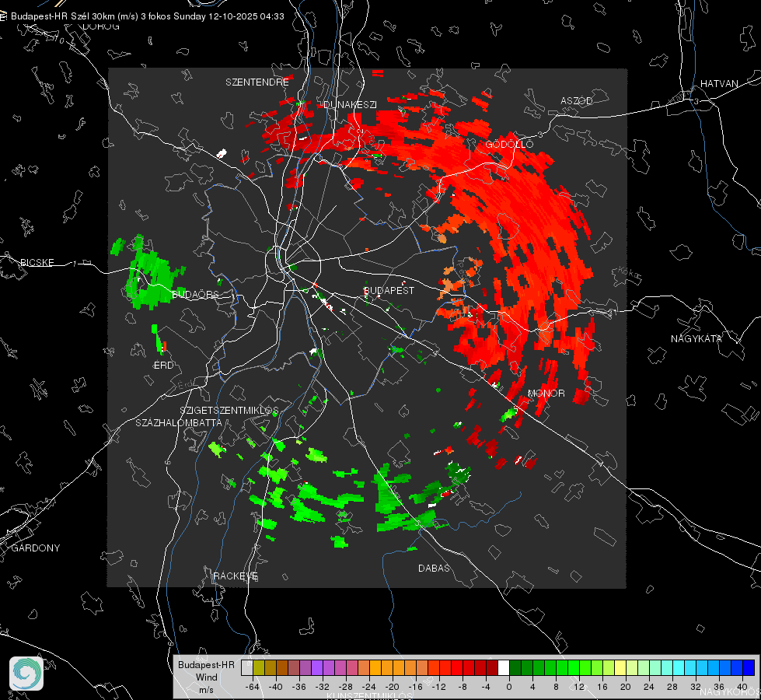Click the DABAS town label
This screenshot has height=700, width=761.
pos(434,569)
